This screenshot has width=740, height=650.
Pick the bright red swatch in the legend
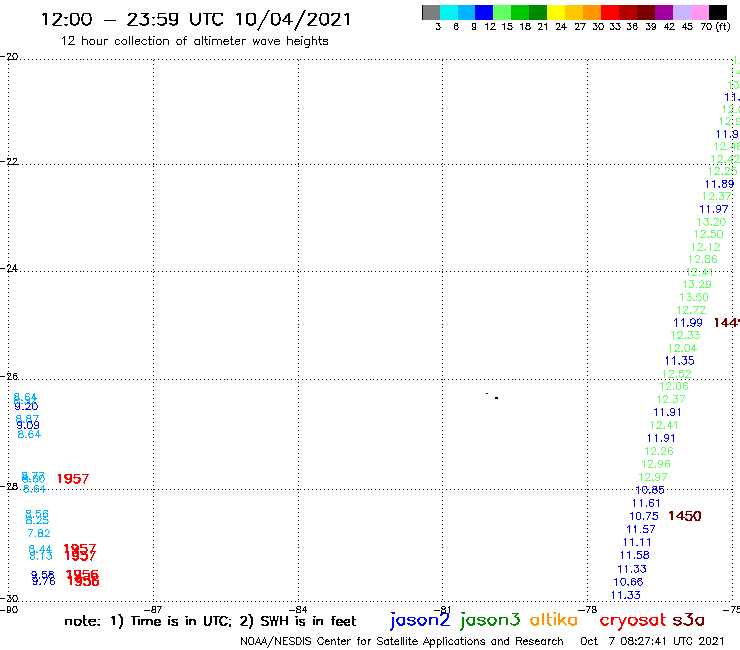coord(609,12)
